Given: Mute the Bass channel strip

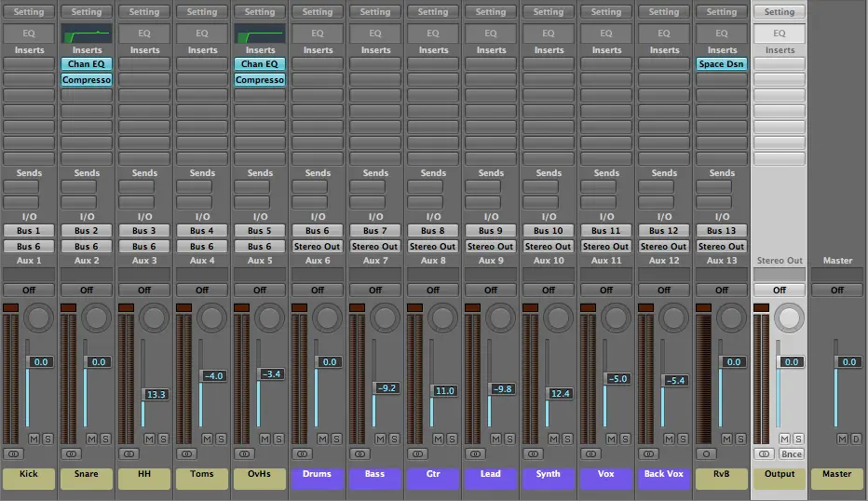Looking at the screenshot, I should coord(380,438).
